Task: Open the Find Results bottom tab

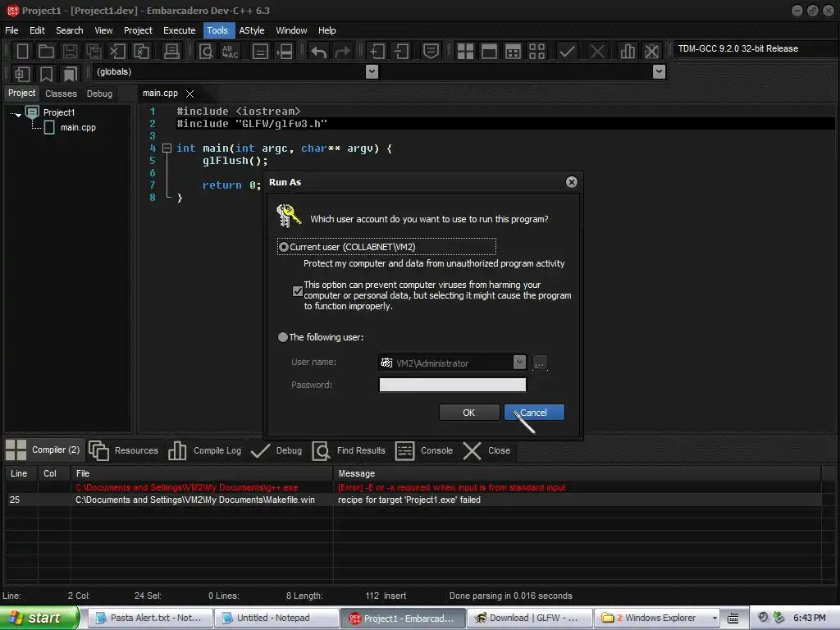Action: pos(349,450)
